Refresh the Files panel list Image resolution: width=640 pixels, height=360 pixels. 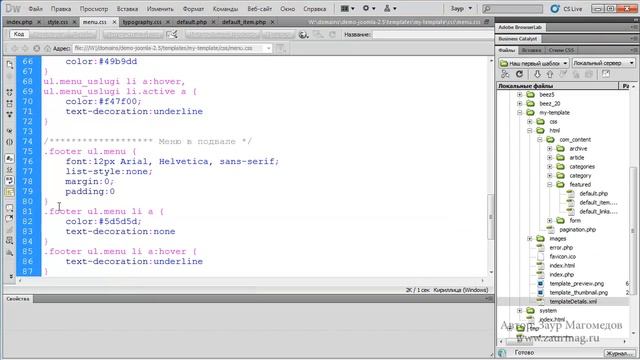point(519,74)
